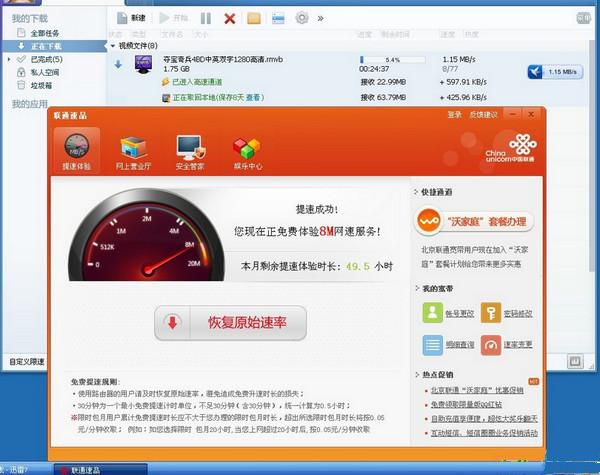Open 网上营业厅 tab
600x475 pixels.
point(133,152)
